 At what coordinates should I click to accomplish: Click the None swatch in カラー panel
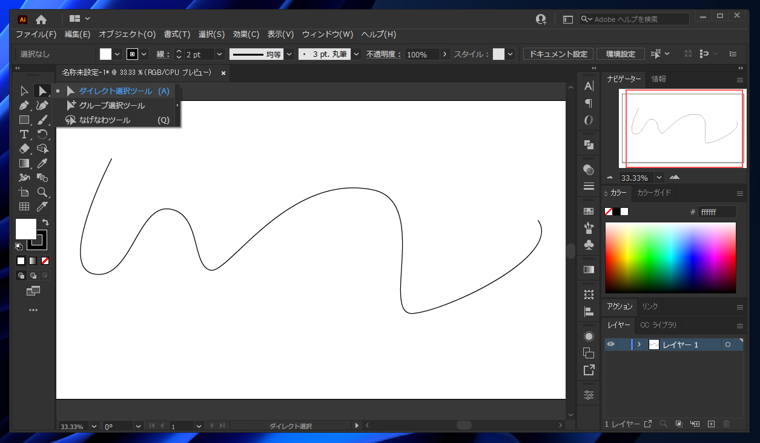(x=609, y=211)
